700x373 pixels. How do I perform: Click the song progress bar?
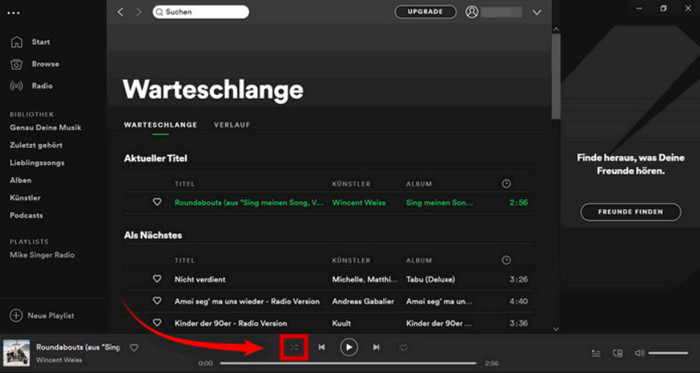[348, 363]
